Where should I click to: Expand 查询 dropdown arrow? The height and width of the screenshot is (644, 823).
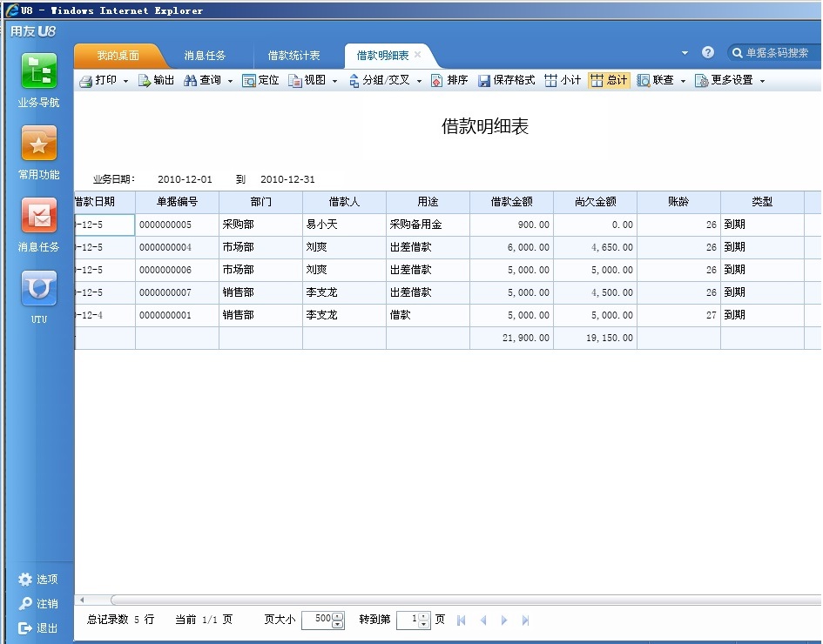[x=230, y=81]
